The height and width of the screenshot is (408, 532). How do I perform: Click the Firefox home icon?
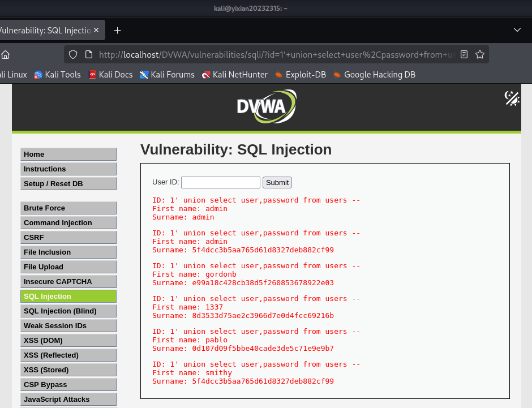point(5,54)
